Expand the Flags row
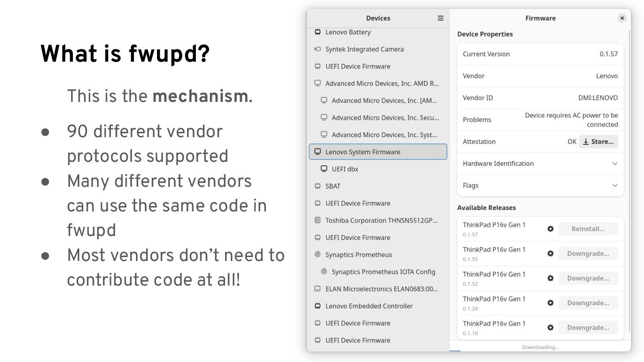 click(540, 185)
